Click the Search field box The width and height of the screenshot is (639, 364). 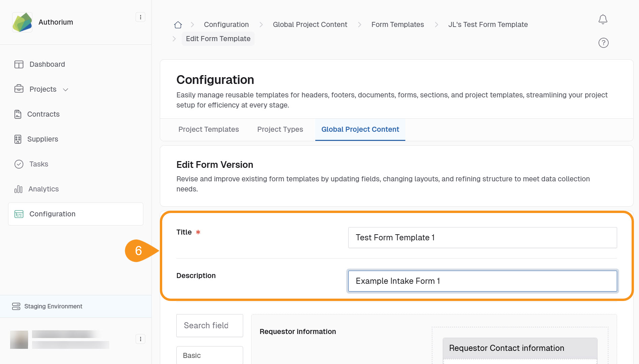209,325
